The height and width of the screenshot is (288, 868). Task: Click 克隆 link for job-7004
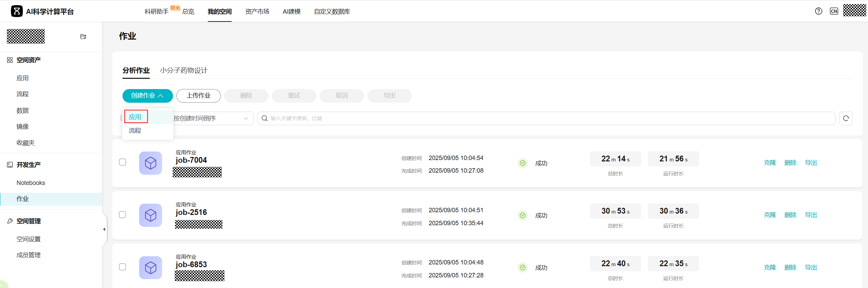pos(770,163)
